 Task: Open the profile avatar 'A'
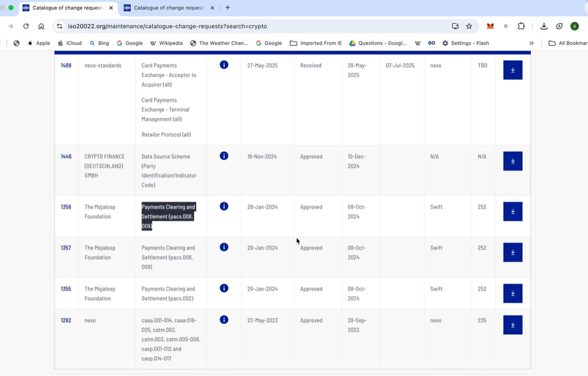[x=574, y=26]
